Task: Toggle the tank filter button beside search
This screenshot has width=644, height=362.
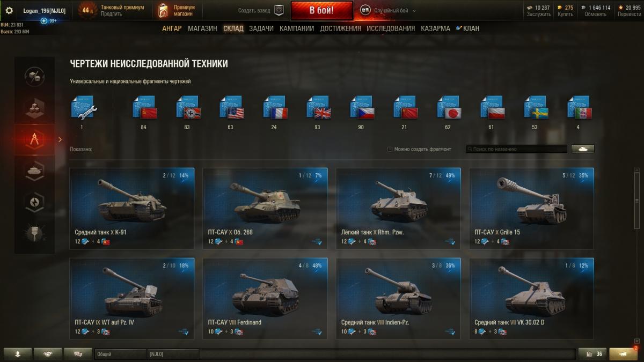Action: point(583,149)
